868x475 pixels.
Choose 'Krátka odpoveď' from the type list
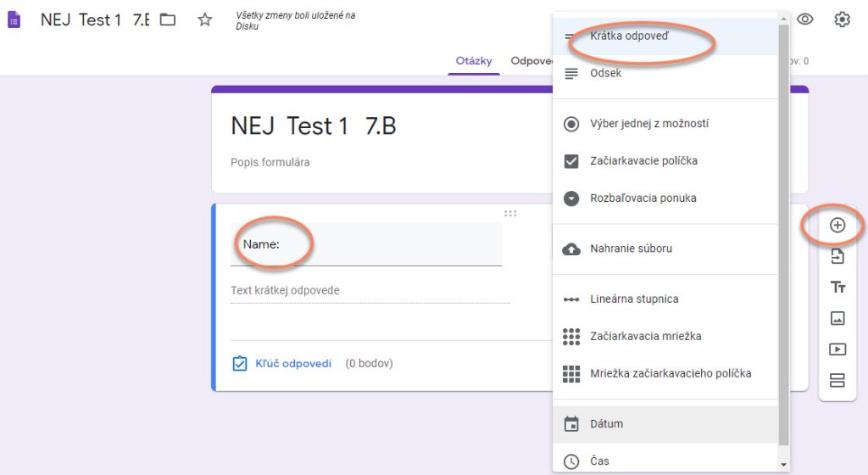(629, 36)
